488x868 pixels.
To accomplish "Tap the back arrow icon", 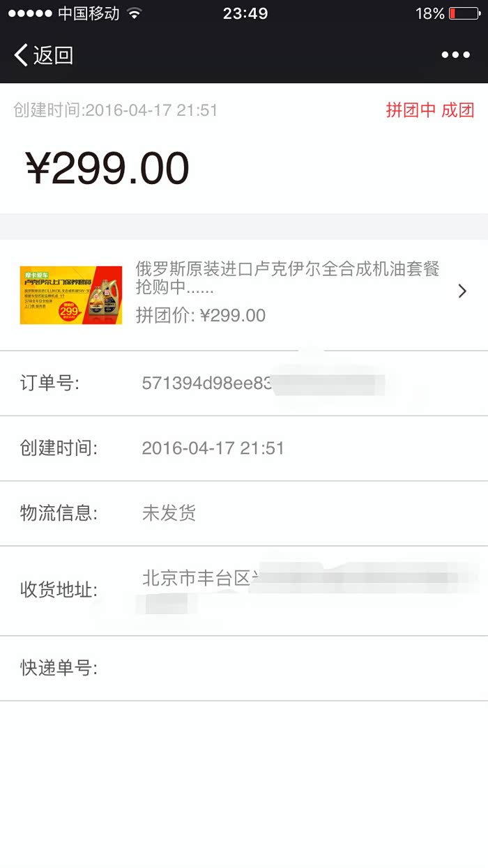I will [x=21, y=55].
